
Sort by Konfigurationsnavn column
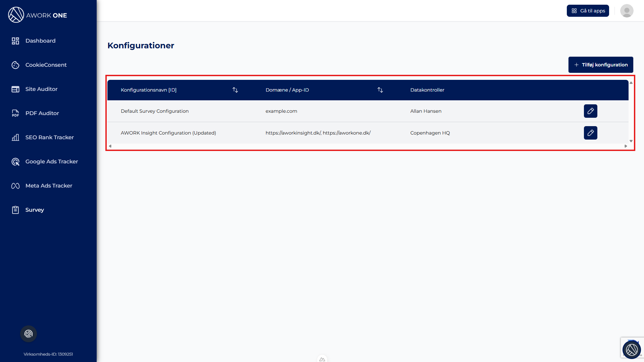[235, 90]
